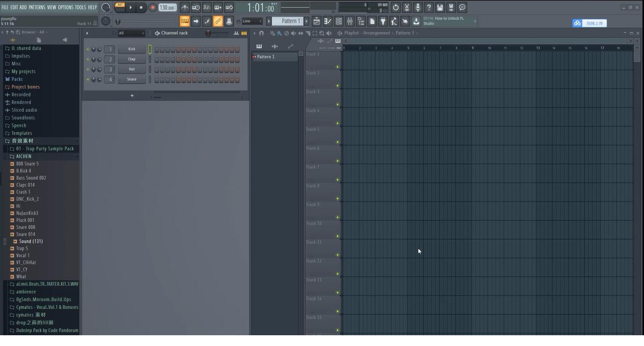
Task: Select the playlist mute tool icon
Action: pos(294,33)
